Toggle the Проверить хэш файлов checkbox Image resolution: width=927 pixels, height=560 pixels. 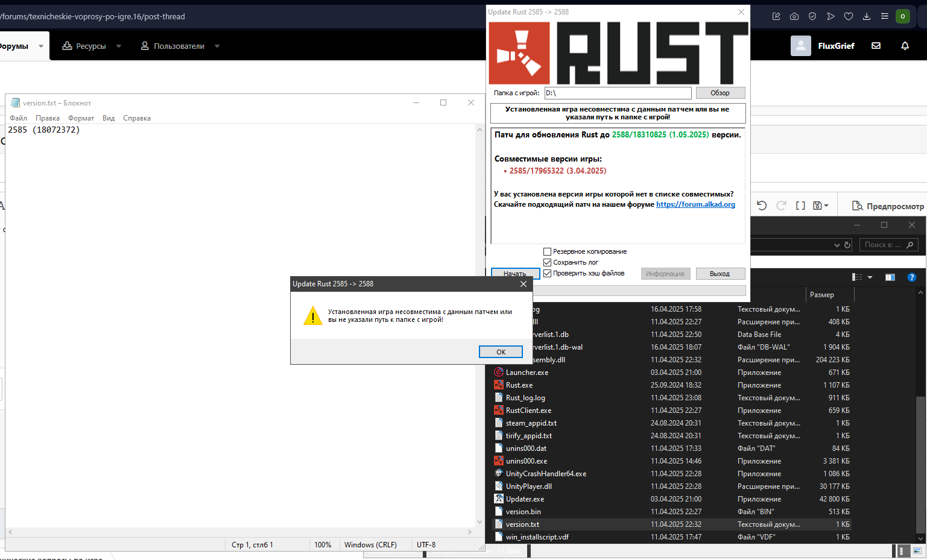(548, 273)
